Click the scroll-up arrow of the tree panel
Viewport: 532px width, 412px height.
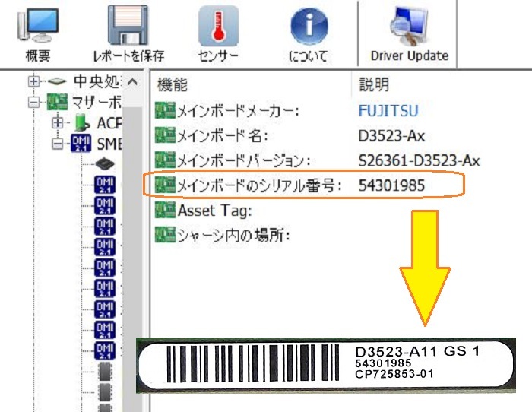coord(132,82)
